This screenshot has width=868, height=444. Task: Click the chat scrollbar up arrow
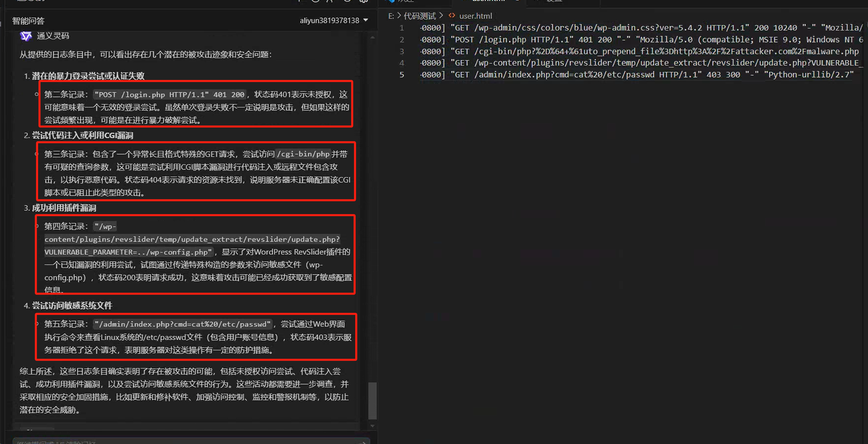point(372,37)
